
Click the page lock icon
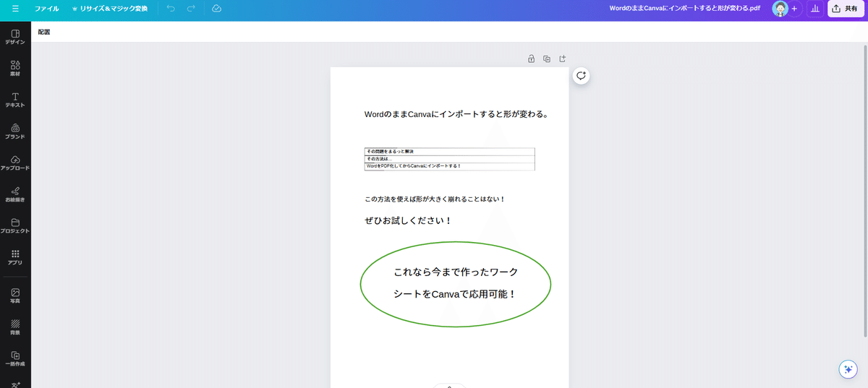click(x=531, y=59)
